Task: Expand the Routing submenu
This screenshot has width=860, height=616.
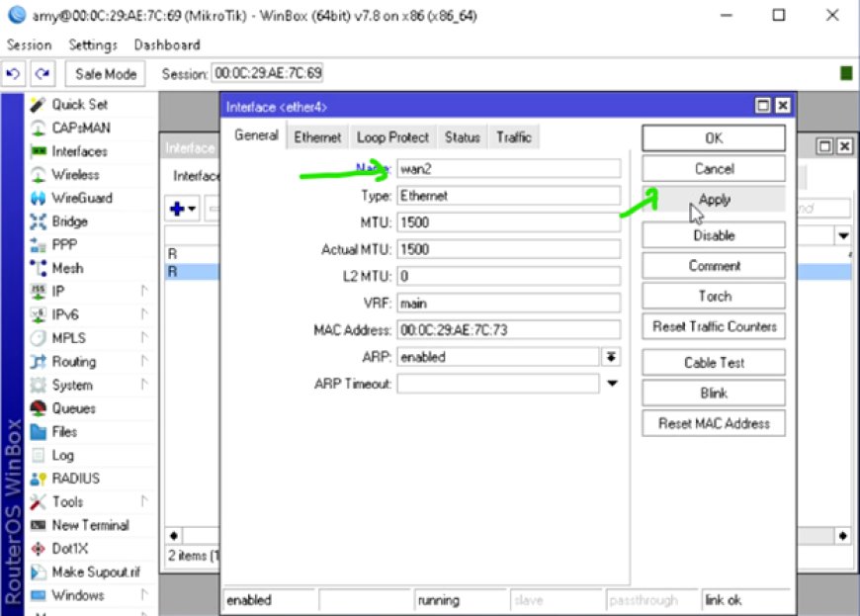Action: pyautogui.click(x=144, y=361)
